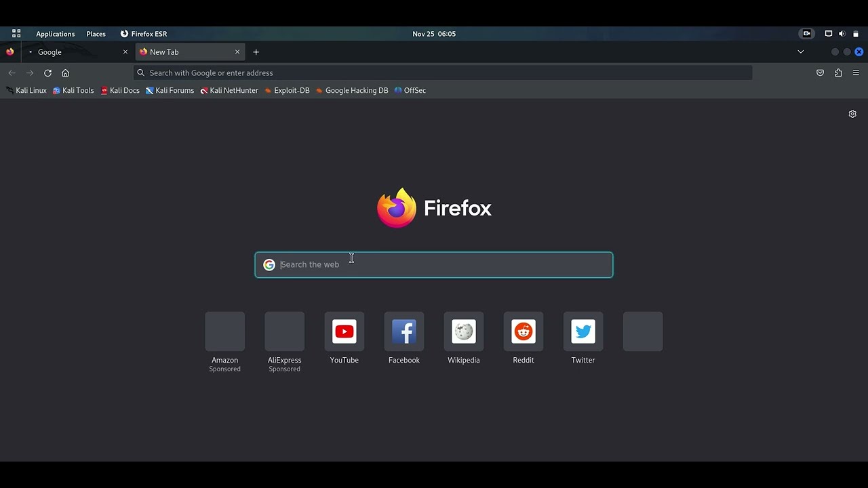Click the screen recording indicator icon
The width and height of the screenshot is (868, 488).
click(x=807, y=34)
